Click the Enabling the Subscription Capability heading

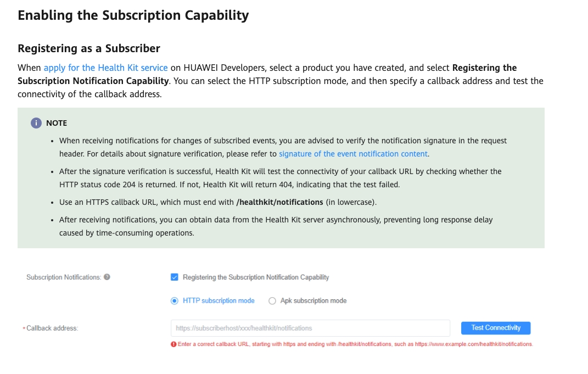(x=133, y=15)
